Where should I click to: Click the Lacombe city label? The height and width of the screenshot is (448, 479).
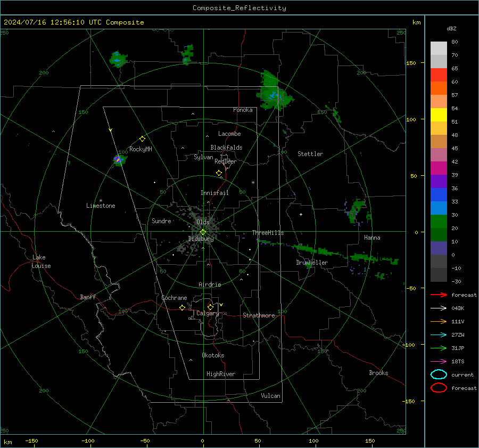[229, 134]
